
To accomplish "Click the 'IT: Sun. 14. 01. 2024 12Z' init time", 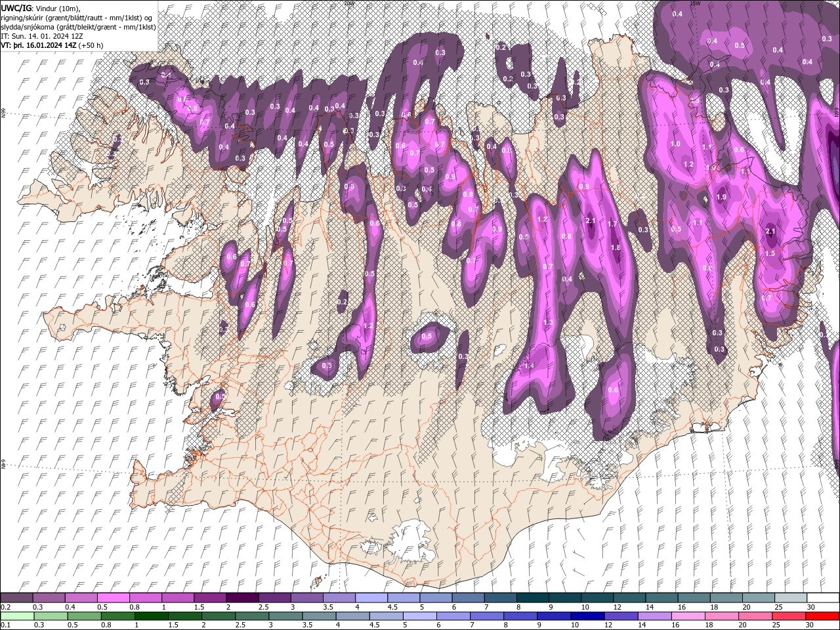I will (x=42, y=35).
